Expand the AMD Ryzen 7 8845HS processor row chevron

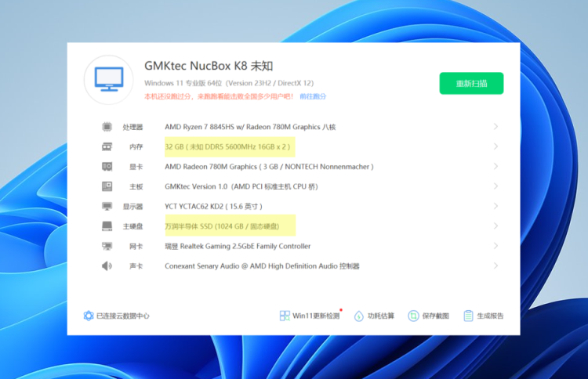495,127
